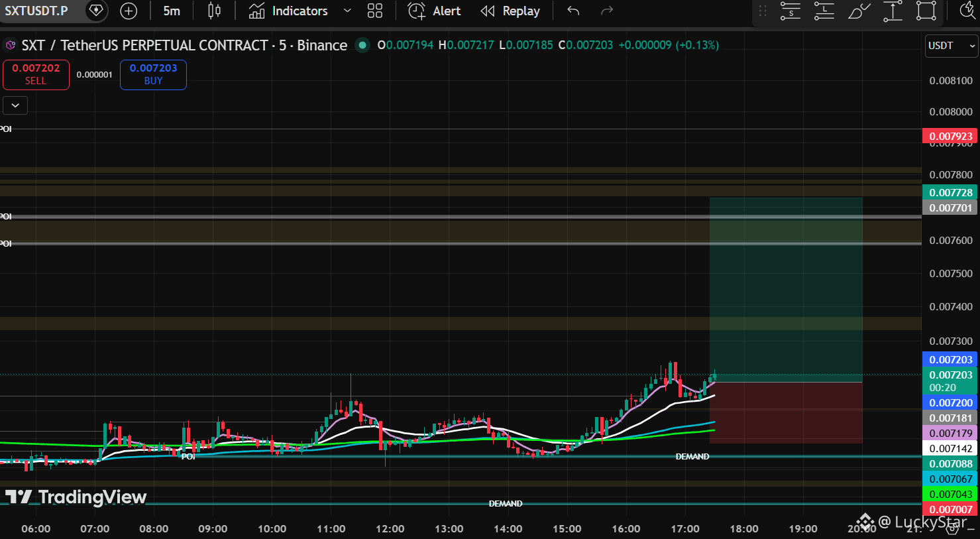Click the teal 0.007088 price label
Viewport: 980px width, 539px height.
coord(951,463)
